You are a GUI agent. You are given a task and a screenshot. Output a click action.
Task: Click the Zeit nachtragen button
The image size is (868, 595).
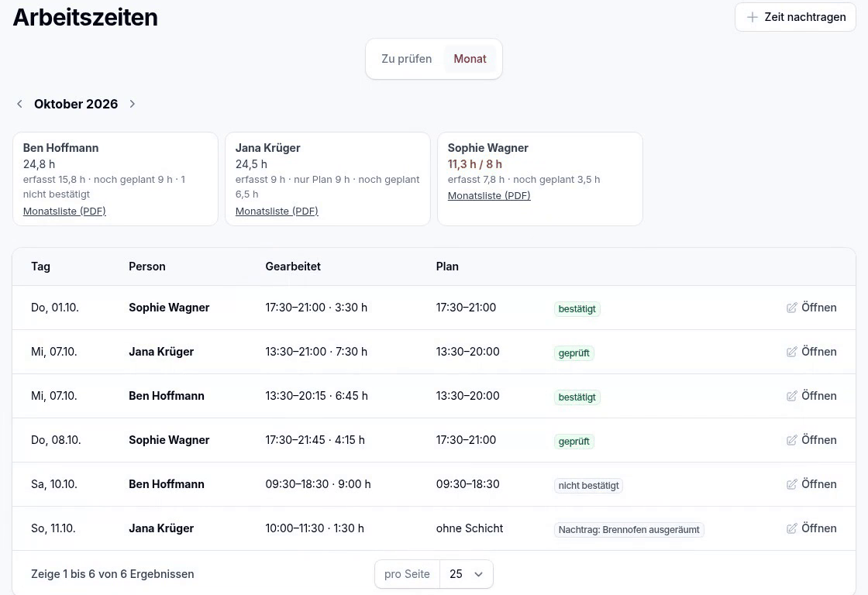795,17
